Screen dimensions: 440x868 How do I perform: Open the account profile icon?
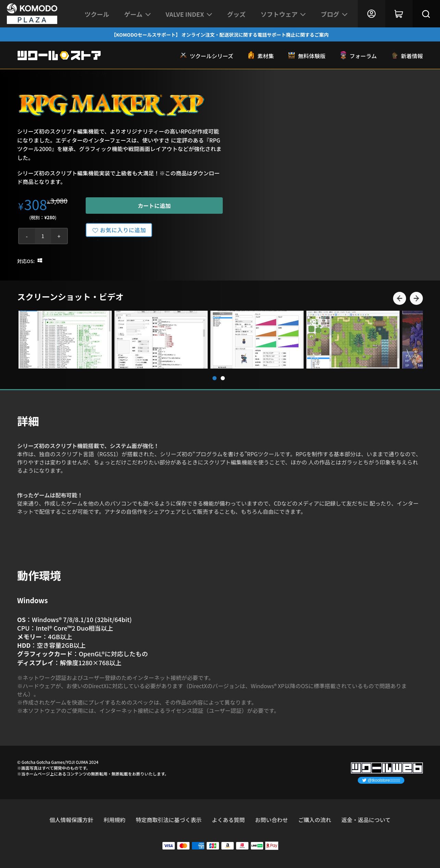[371, 14]
